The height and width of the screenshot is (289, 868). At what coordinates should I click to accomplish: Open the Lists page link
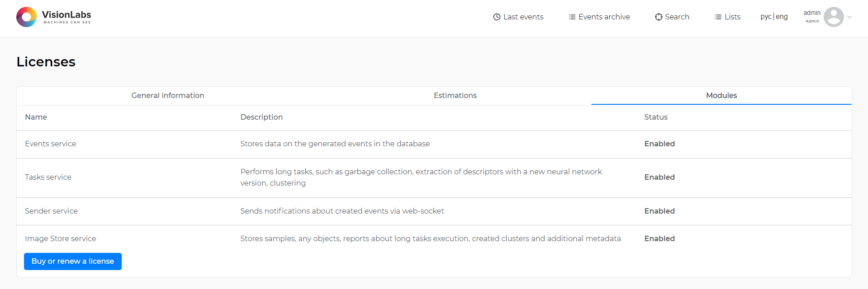click(732, 17)
